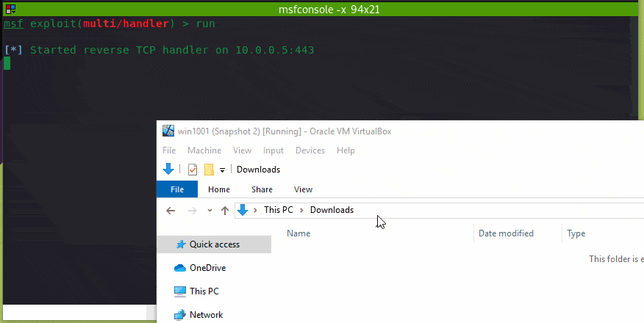The image size is (644, 323).
Task: Switch to the Share ribbon tab
Action: point(262,189)
